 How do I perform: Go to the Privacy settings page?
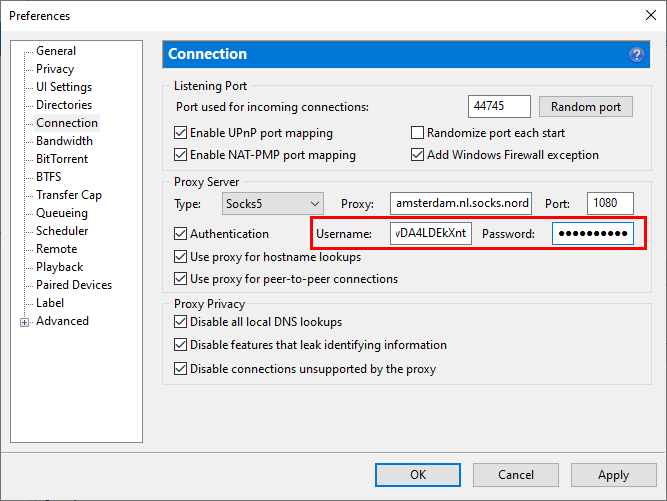[55, 69]
